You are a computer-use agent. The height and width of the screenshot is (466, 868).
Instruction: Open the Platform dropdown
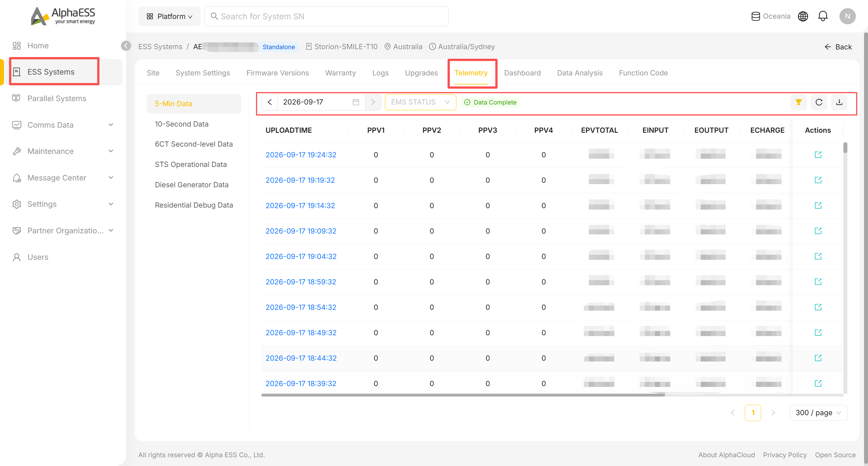[x=170, y=16]
